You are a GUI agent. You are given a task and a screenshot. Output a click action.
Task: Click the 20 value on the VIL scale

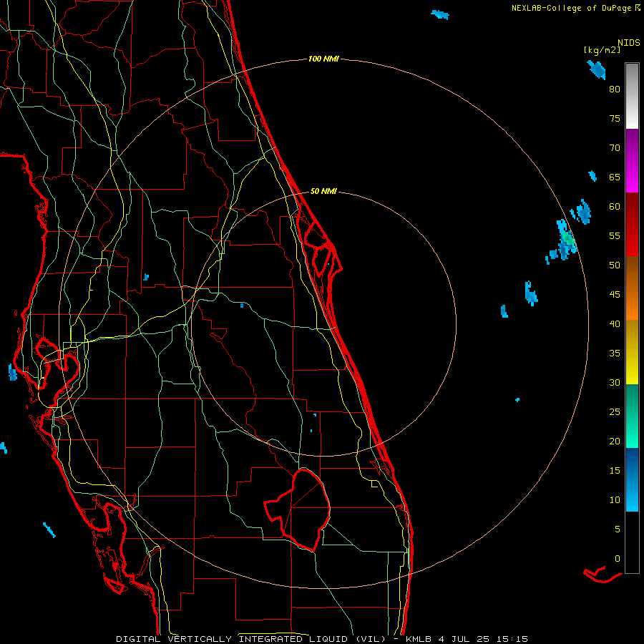(x=615, y=441)
